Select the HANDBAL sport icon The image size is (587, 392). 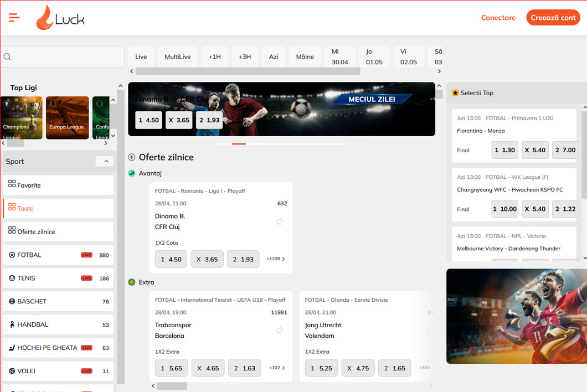coord(12,325)
